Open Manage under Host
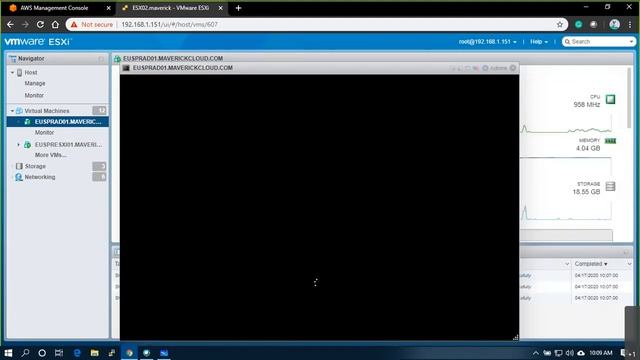 tap(35, 83)
